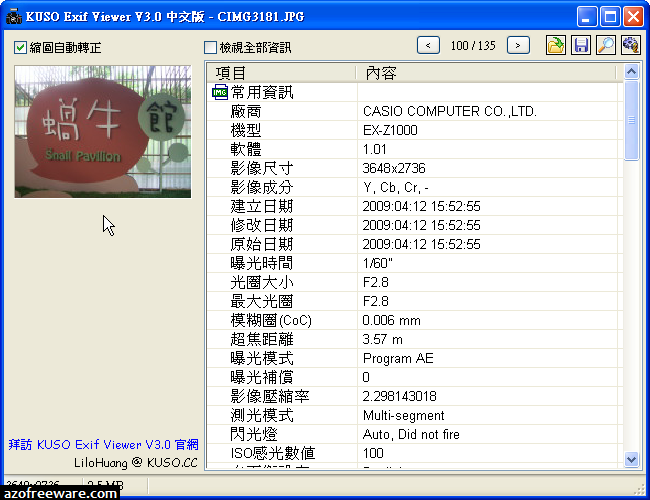The image size is (650, 500).
Task: Click the CASIO COMPUTER CO.,LTD. value
Action: pyautogui.click(x=450, y=111)
